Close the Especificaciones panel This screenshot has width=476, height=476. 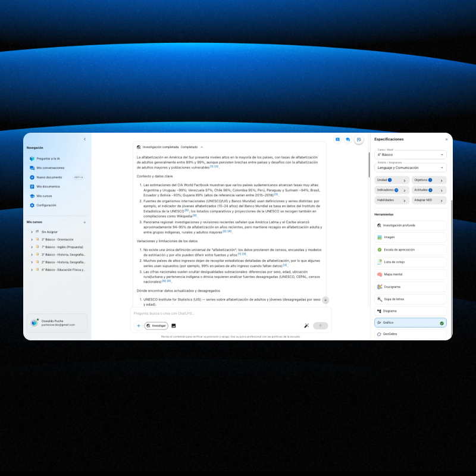[447, 139]
